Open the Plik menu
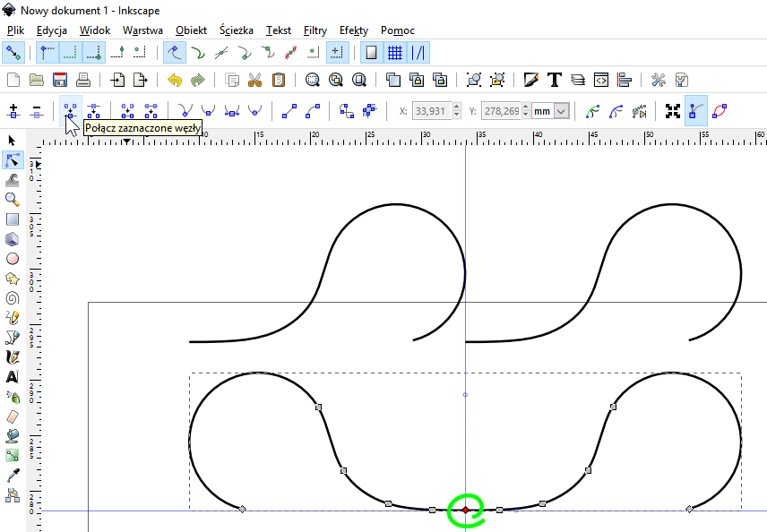The width and height of the screenshot is (767, 532). pyautogui.click(x=15, y=30)
